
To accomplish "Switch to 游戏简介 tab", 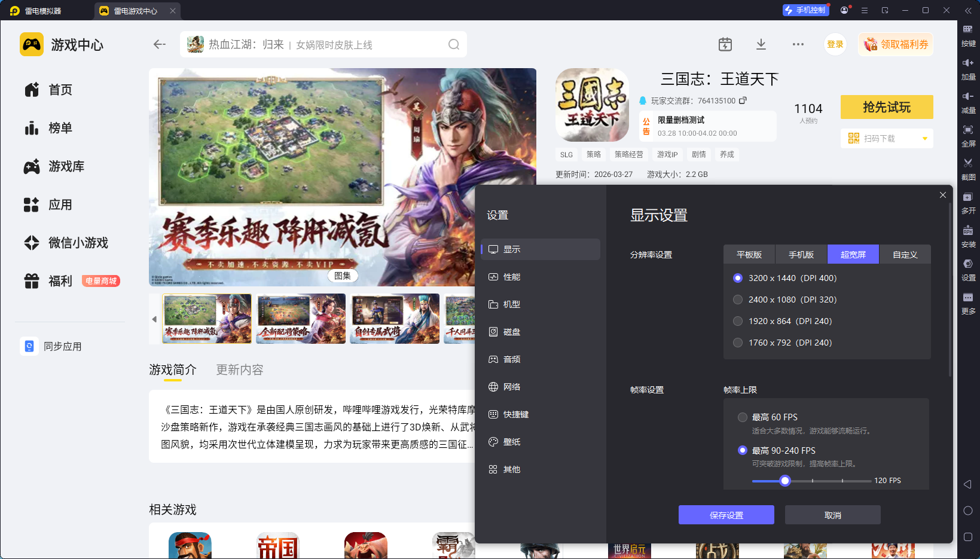I will [x=173, y=369].
